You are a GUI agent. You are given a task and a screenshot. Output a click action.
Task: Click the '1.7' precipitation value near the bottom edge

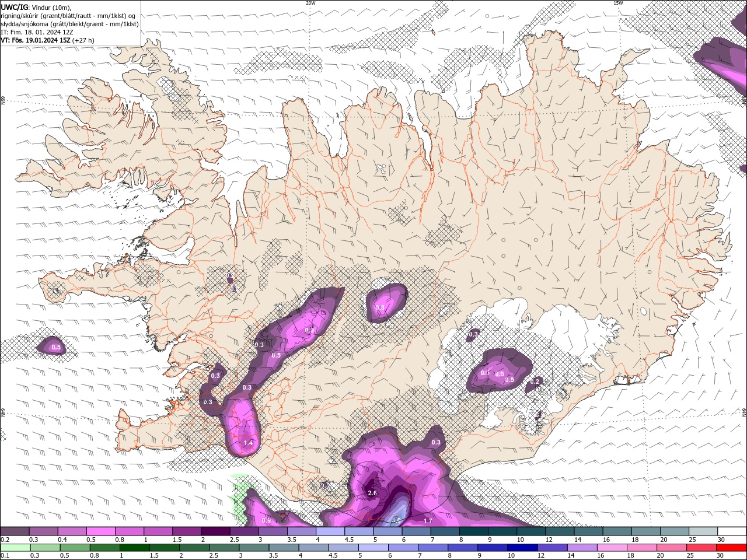428,521
